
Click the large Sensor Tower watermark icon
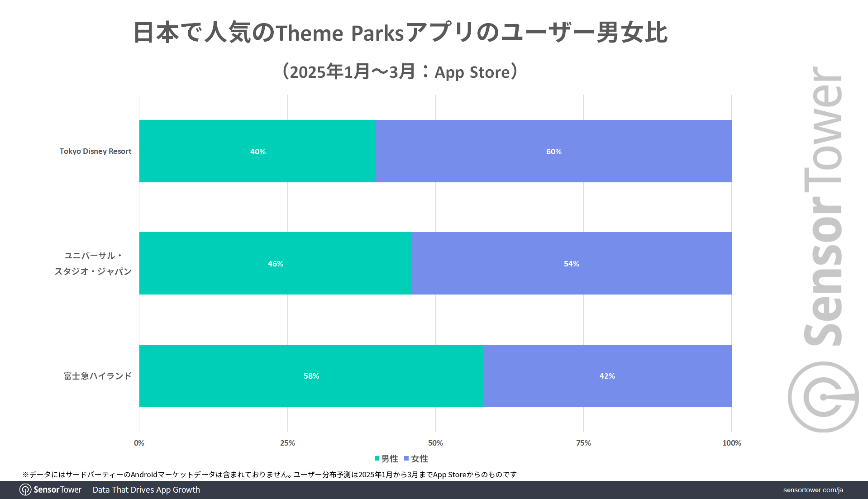click(x=823, y=397)
